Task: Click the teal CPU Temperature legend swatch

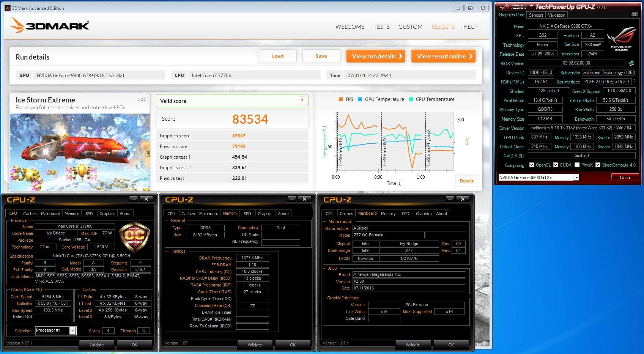Action: tap(411, 99)
